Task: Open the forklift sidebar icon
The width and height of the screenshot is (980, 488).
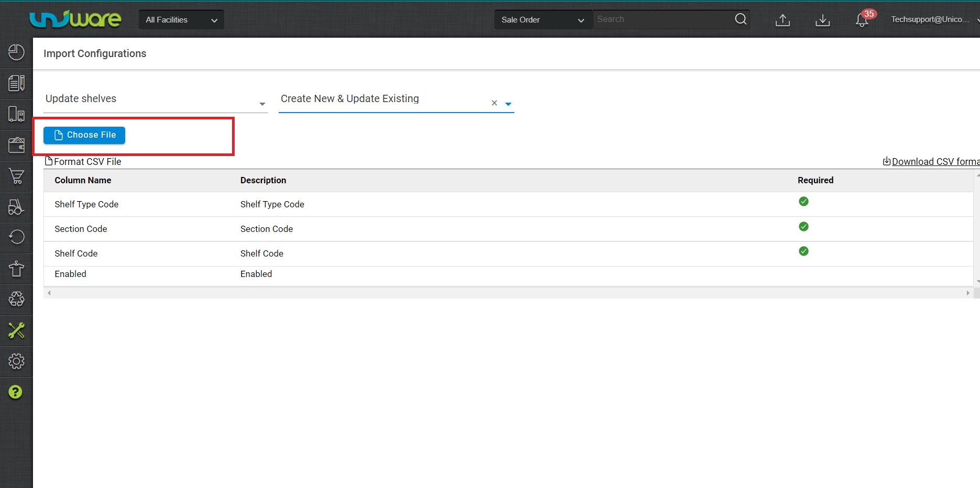Action: point(16,207)
